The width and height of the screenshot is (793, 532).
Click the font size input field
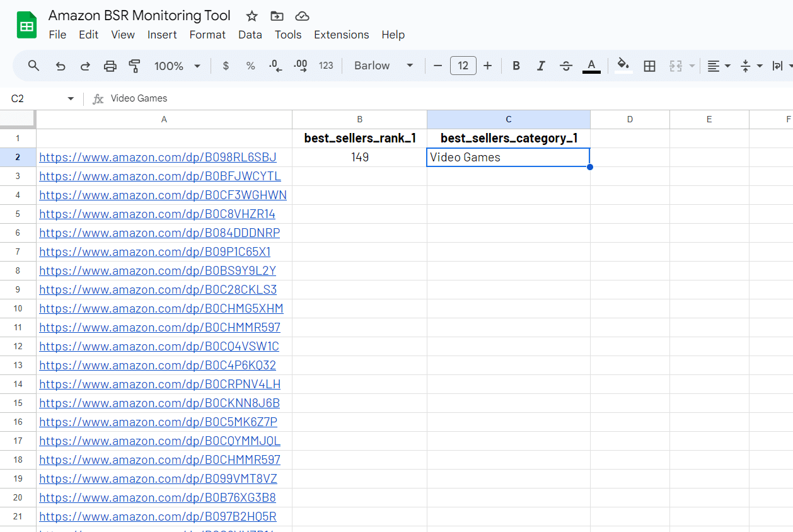463,66
